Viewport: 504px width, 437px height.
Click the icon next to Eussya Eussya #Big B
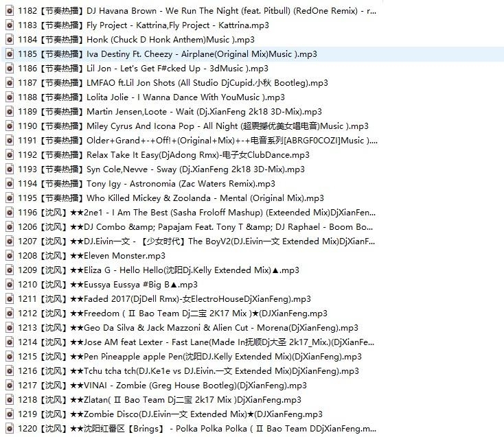(x=10, y=285)
